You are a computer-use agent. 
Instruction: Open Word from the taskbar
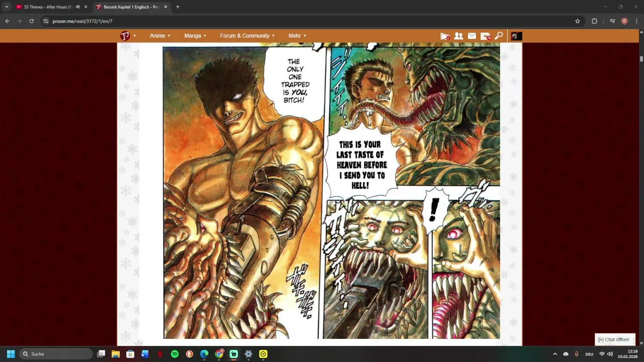tap(145, 354)
